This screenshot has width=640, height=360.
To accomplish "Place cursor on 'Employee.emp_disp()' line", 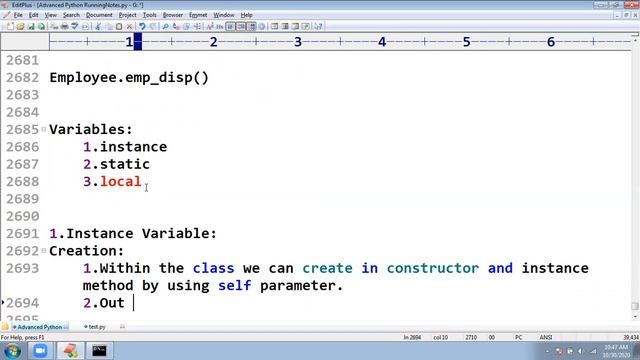I will (129, 78).
